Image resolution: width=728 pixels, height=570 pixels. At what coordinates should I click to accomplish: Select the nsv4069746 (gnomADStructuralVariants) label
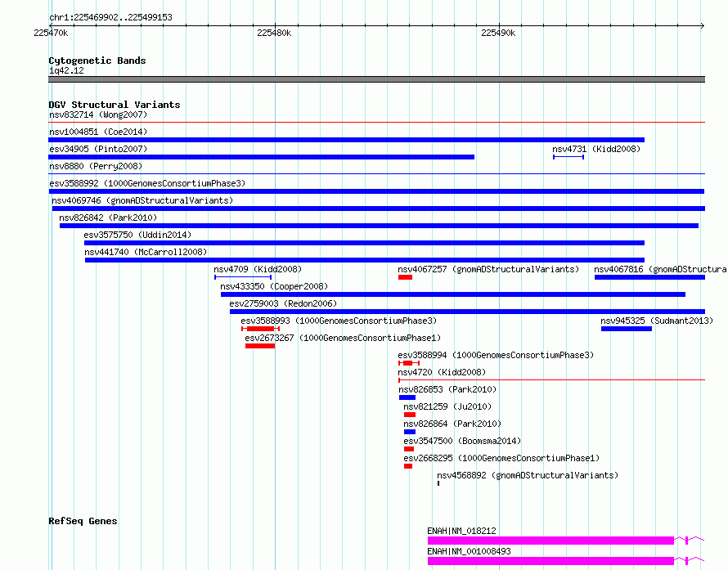tap(142, 200)
